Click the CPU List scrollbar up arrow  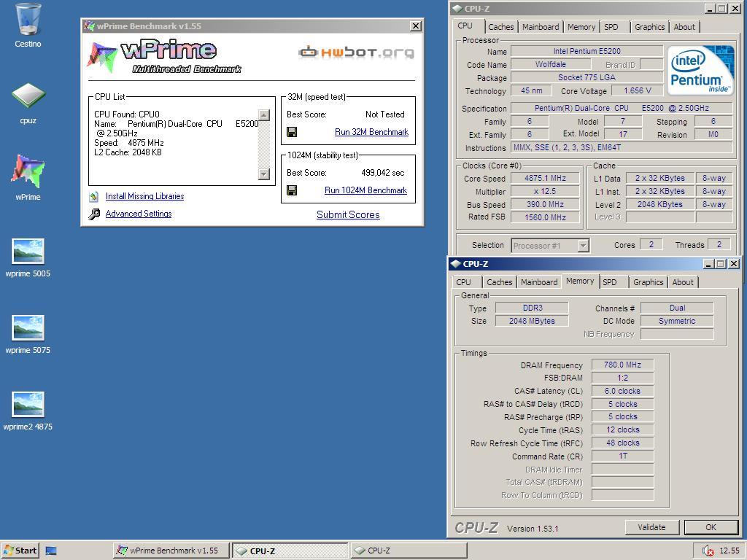click(x=264, y=115)
